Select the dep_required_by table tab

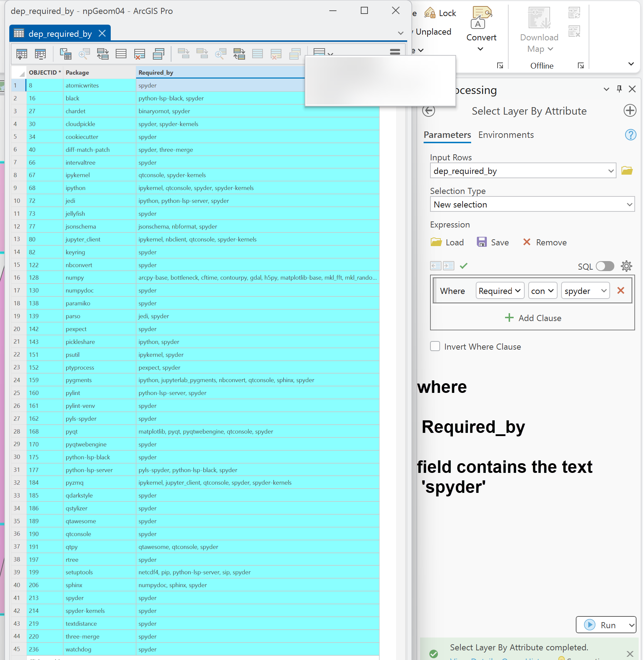coord(60,34)
